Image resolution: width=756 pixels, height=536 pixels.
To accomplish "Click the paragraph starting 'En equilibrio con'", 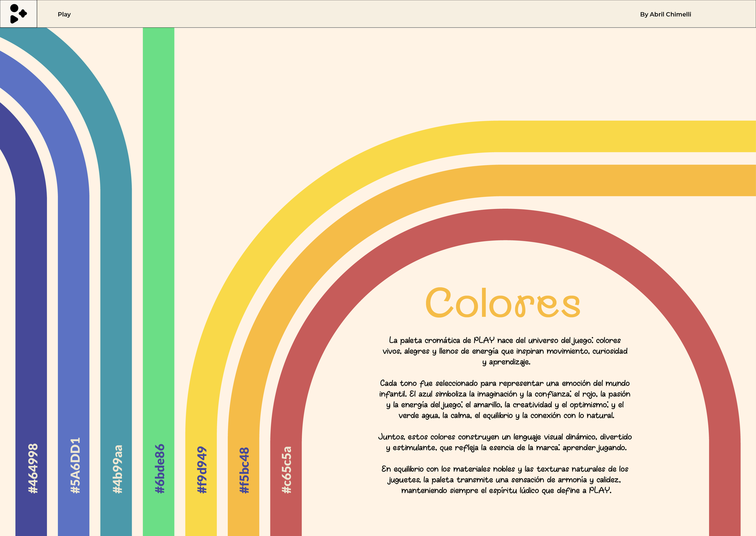I will pyautogui.click(x=505, y=479).
